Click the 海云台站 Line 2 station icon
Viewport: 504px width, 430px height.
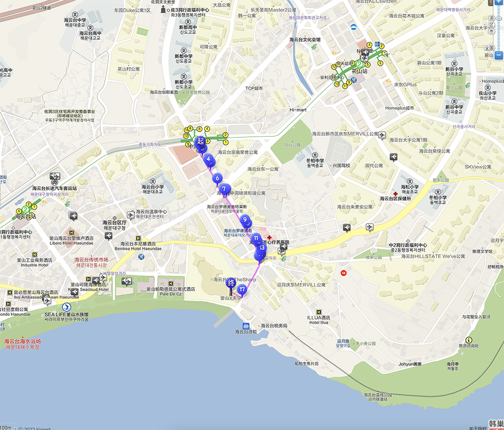25,209
